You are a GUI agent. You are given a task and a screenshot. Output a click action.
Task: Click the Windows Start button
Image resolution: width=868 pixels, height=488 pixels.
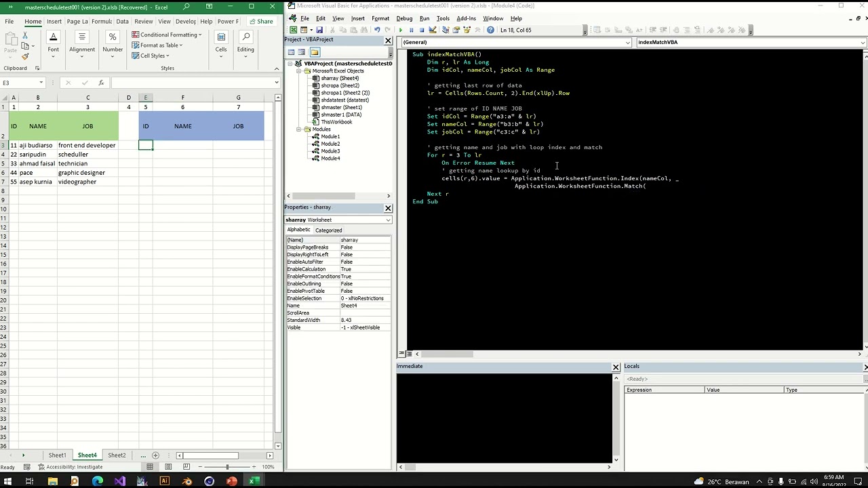point(7,481)
